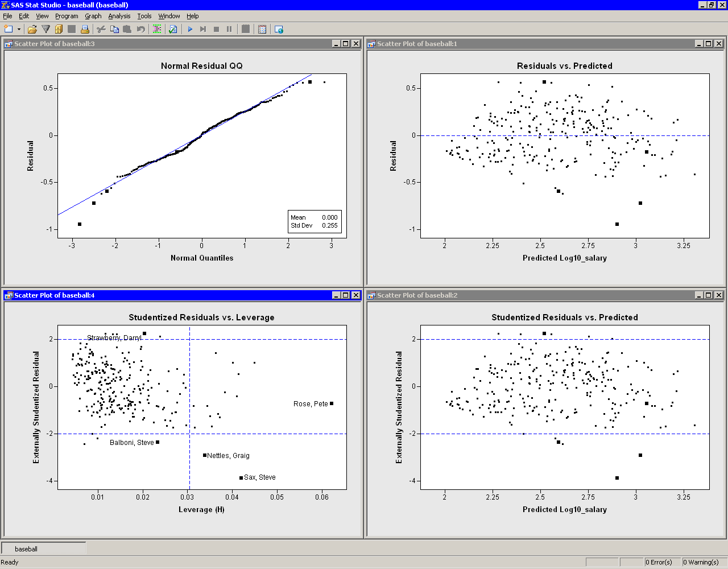Click Studentized Residuals vs. Leverage title

point(202,318)
